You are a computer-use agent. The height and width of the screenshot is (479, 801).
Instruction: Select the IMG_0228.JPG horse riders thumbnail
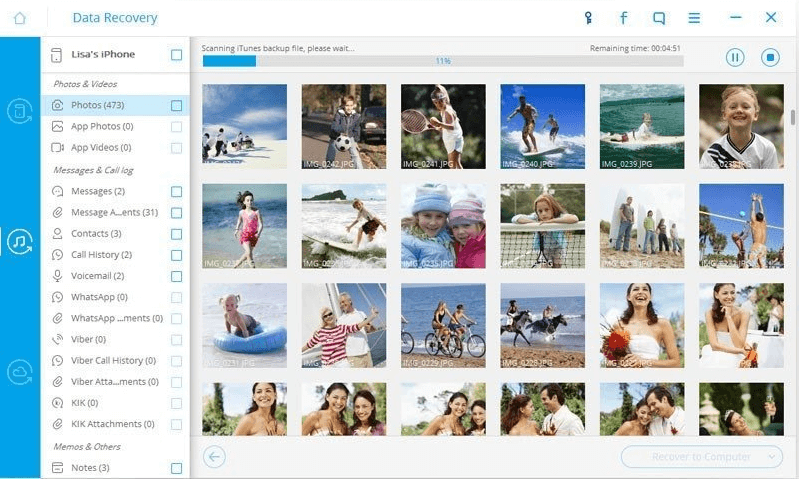coord(543,325)
